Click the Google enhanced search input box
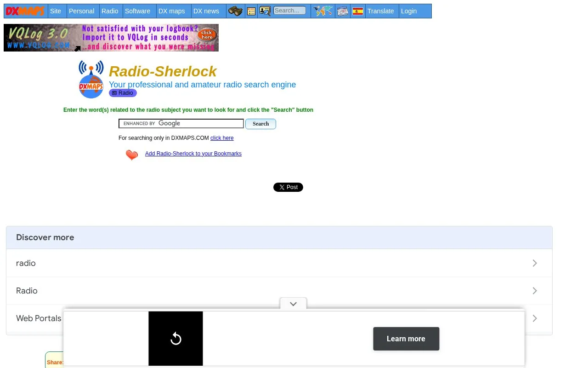Viewport: 588px width, 368px height. pyautogui.click(x=181, y=123)
